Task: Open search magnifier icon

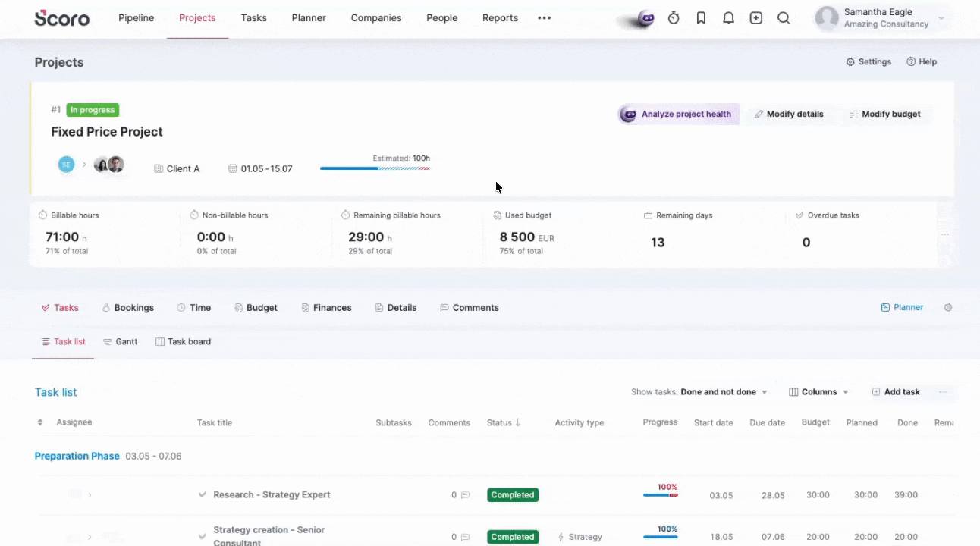Action: pos(784,18)
